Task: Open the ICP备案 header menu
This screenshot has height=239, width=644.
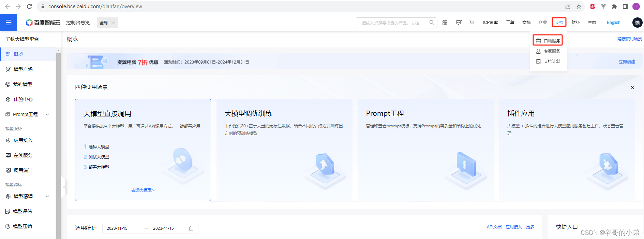Action: [x=490, y=23]
